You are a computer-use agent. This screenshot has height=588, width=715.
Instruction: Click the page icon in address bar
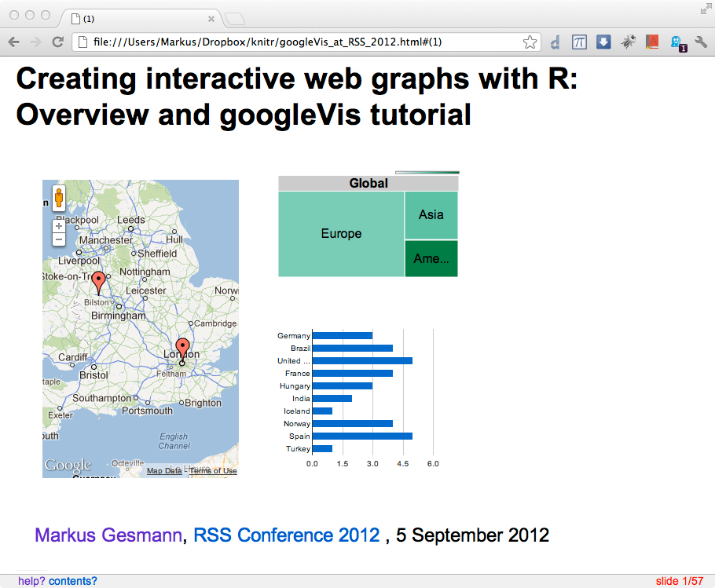pos(82,42)
